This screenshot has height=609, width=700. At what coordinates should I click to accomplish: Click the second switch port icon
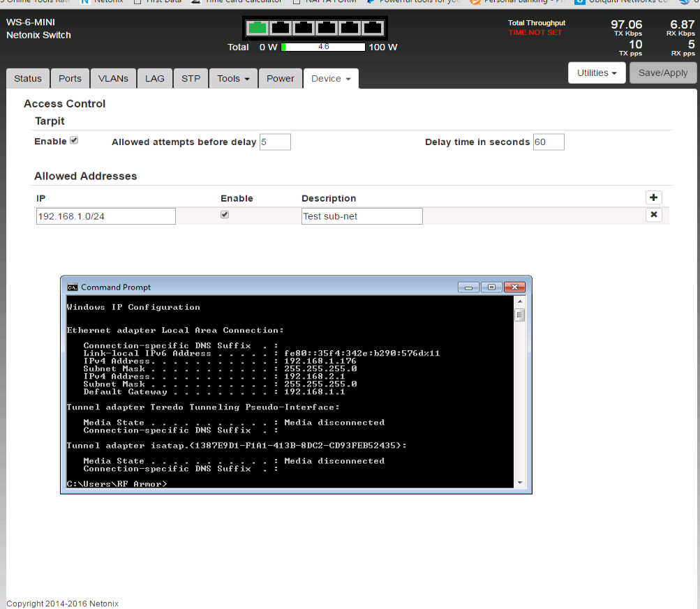tap(281, 28)
